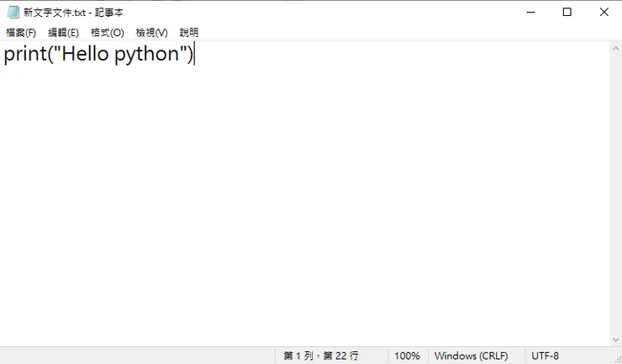The width and height of the screenshot is (622, 364).
Task: Click the 第 1 列，第 22 行 status entry
Action: (x=320, y=356)
